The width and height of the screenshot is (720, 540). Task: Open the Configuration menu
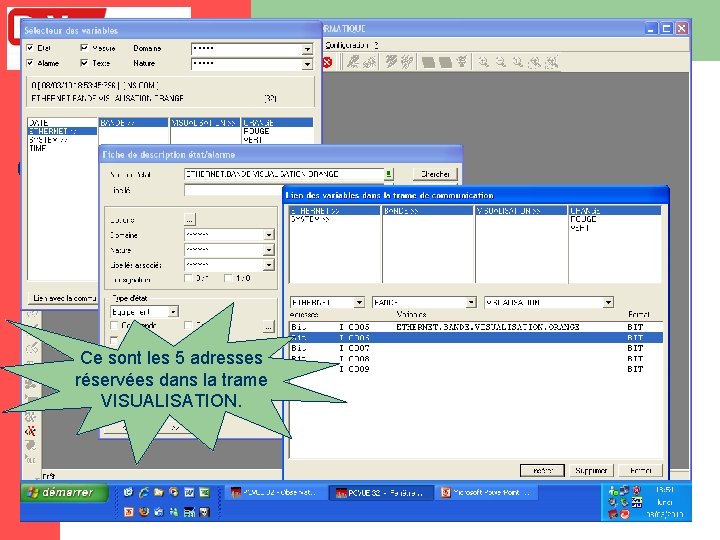pyautogui.click(x=347, y=45)
